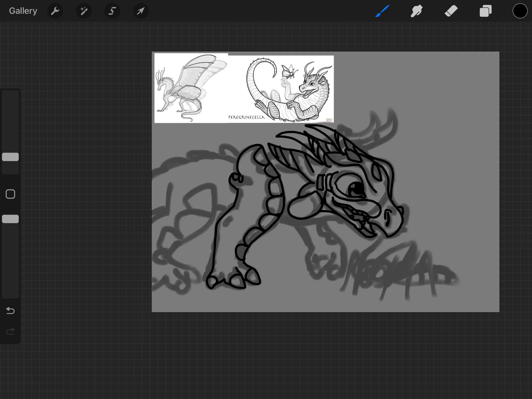
Task: Redo the undone action
Action: tap(10, 331)
